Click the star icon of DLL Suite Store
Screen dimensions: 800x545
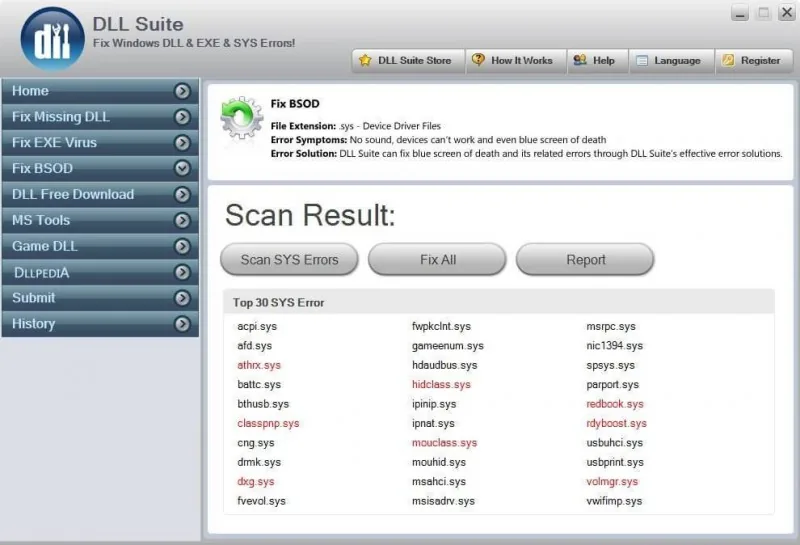click(365, 60)
